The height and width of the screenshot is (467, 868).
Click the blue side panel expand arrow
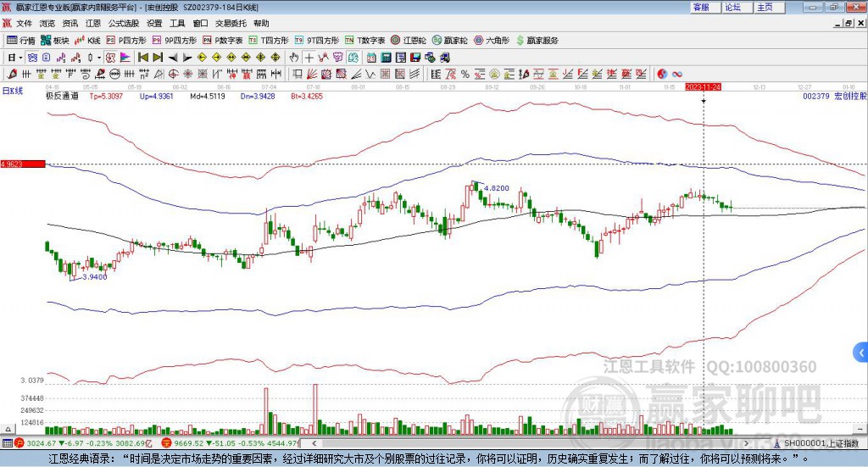pyautogui.click(x=861, y=353)
